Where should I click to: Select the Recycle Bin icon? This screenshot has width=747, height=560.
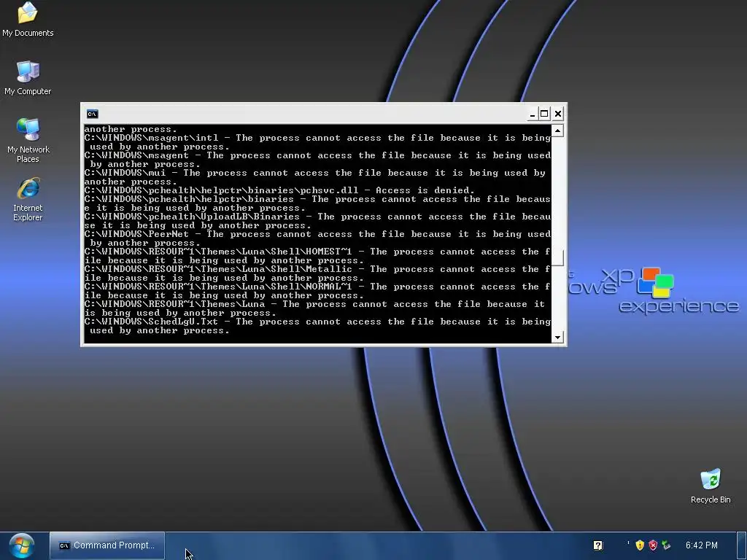[x=711, y=486]
